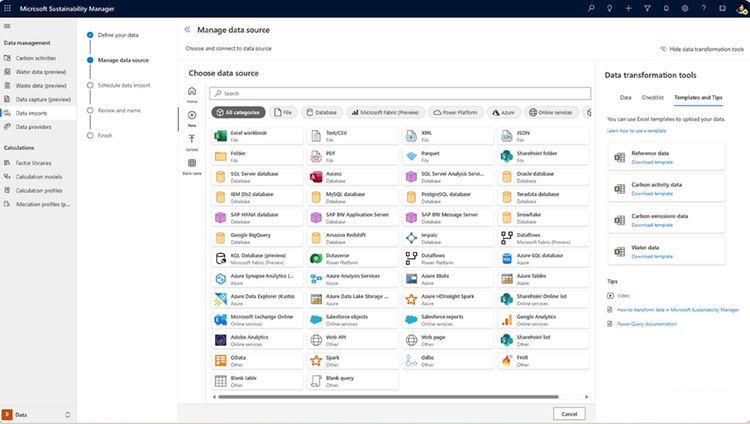This screenshot has height=424, width=750.
Task: Open the app launcher waffle icon
Action: tap(7, 8)
